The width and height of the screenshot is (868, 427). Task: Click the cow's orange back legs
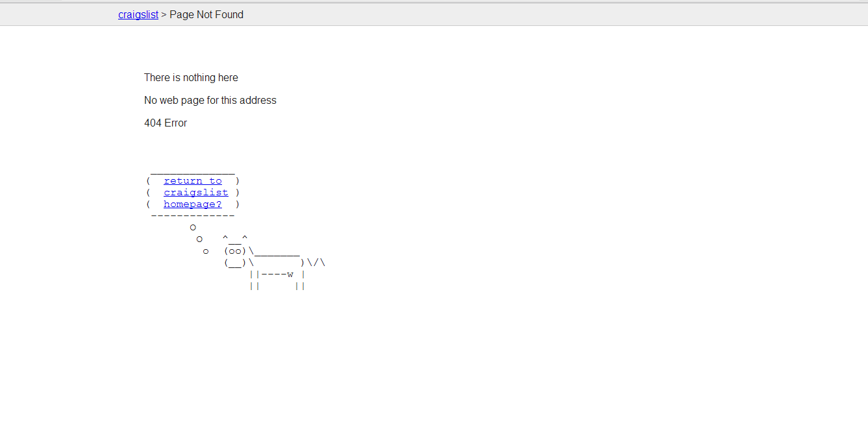300,286
